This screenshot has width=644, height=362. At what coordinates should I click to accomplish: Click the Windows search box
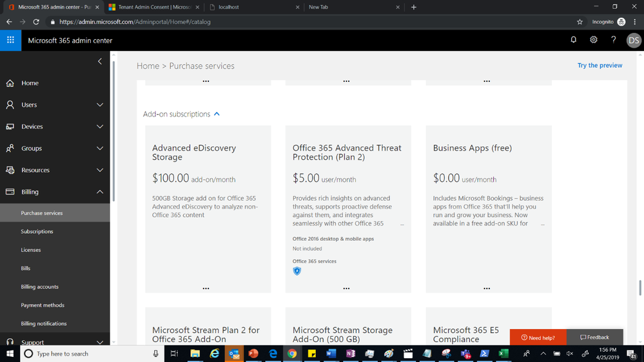92,354
